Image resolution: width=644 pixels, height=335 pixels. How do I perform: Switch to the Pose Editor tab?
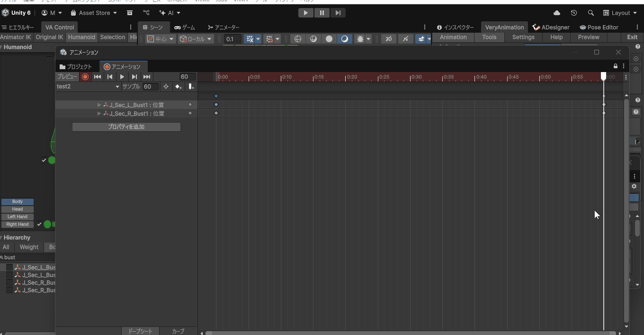pos(599,27)
